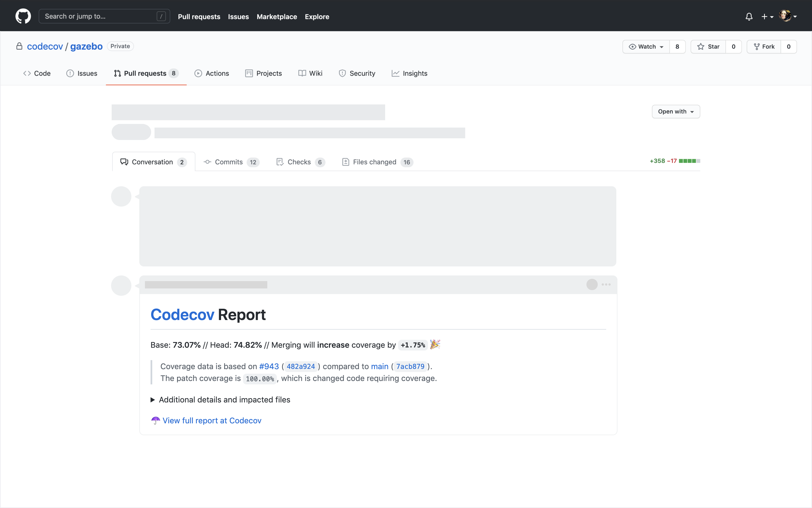This screenshot has height=508, width=812.
Task: Open pull request #943 link
Action: click(x=269, y=366)
